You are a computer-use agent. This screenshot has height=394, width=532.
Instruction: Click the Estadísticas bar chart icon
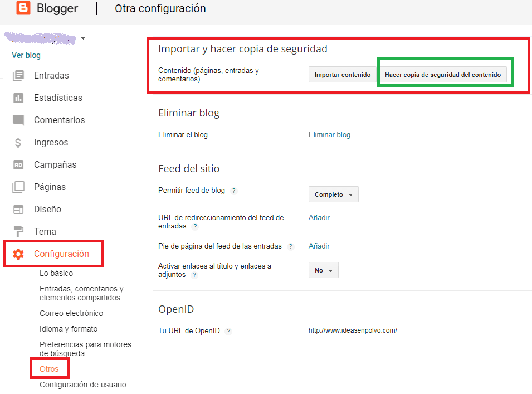[x=18, y=98]
